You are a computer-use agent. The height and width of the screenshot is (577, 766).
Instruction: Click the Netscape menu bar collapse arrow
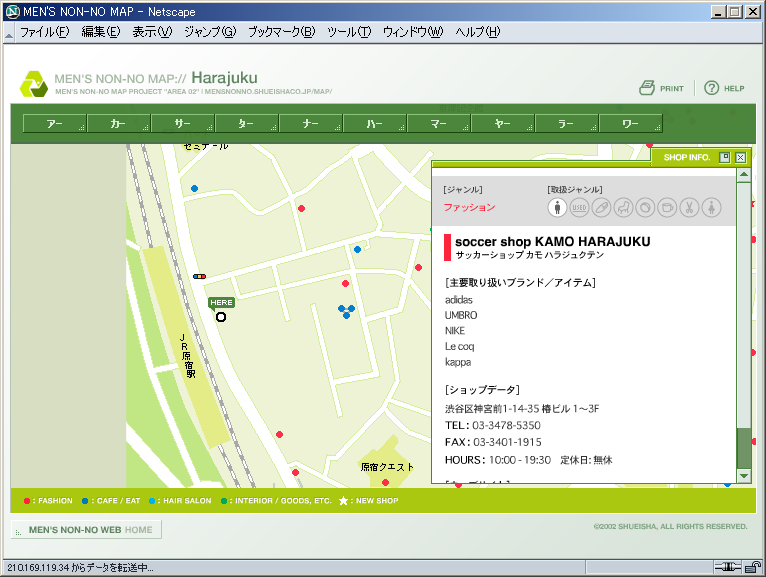click(x=9, y=35)
